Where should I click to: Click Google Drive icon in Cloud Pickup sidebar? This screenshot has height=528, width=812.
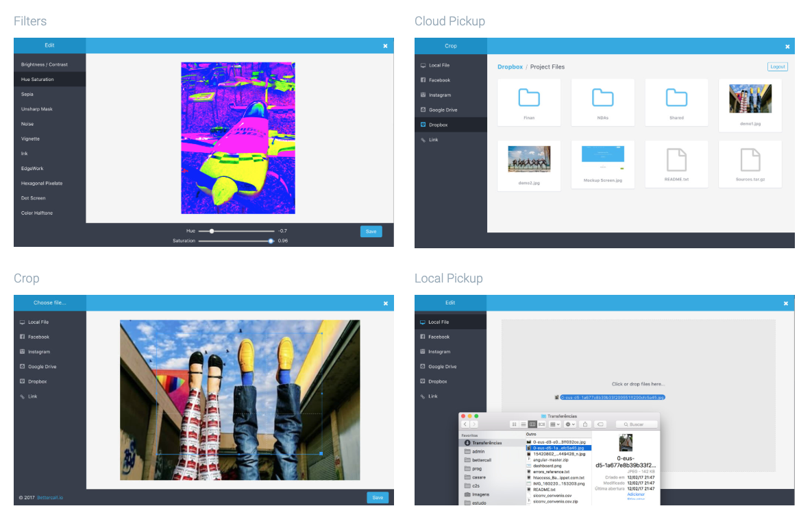(x=423, y=110)
